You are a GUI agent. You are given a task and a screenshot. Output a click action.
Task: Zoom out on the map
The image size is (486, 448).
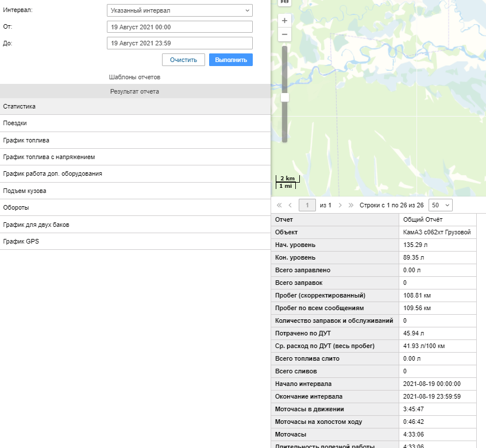(x=285, y=35)
